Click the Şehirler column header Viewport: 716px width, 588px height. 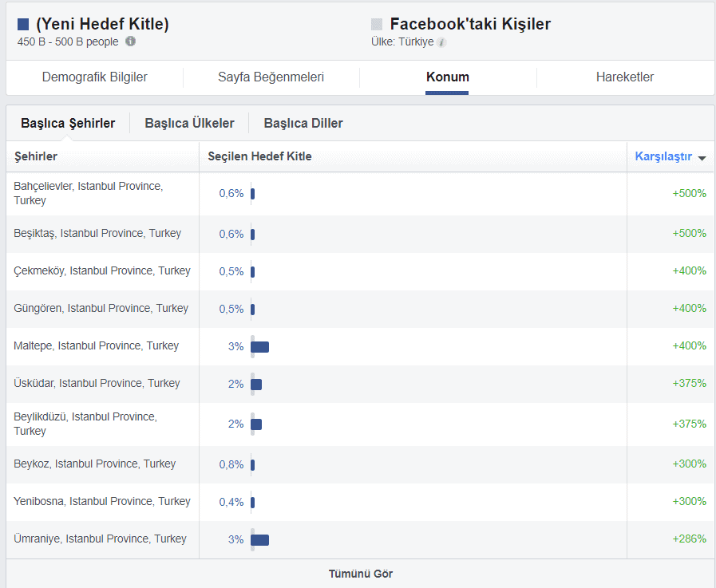pos(35,156)
